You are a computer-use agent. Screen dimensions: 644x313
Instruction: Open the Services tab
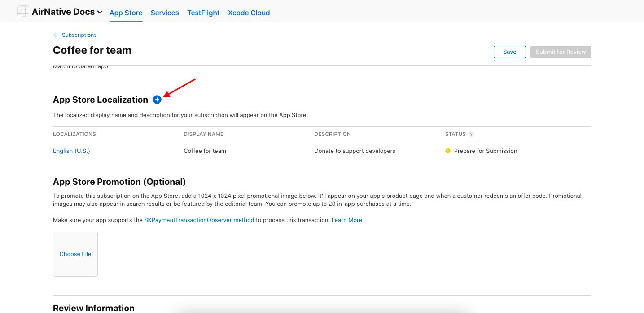(x=165, y=13)
